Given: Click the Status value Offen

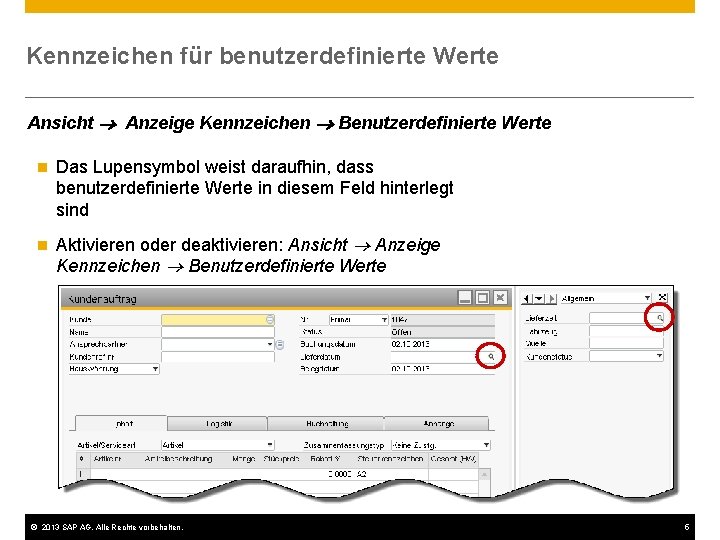Looking at the screenshot, I should (401, 332).
